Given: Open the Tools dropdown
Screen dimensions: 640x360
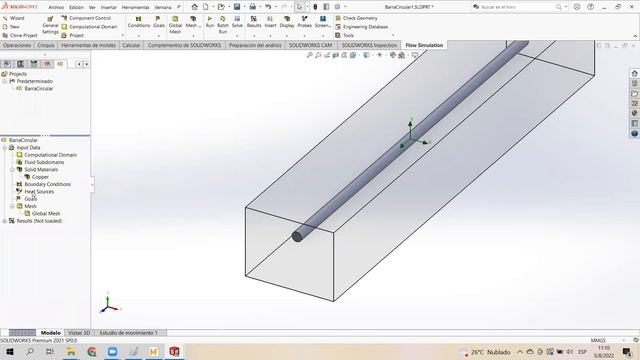Looking at the screenshot, I should tap(345, 36).
